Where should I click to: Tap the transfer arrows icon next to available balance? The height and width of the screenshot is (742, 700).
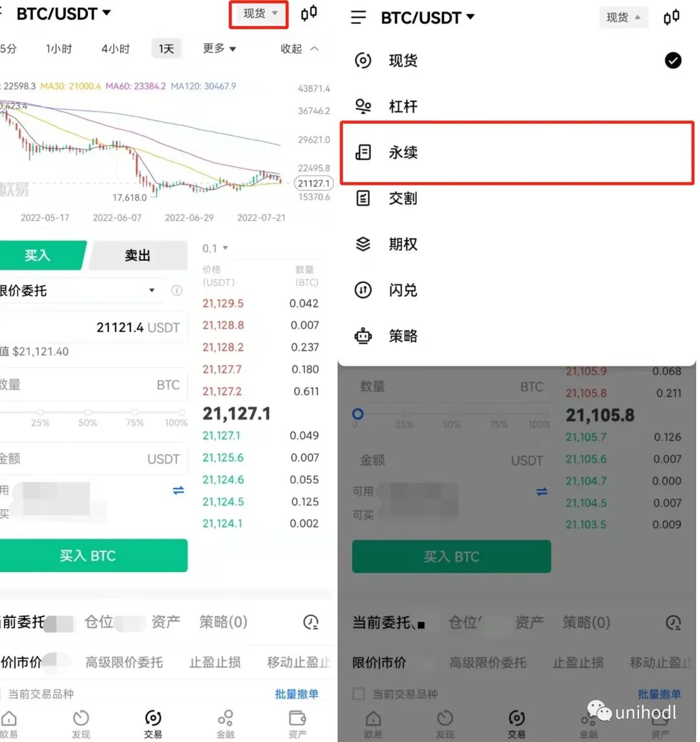click(178, 490)
